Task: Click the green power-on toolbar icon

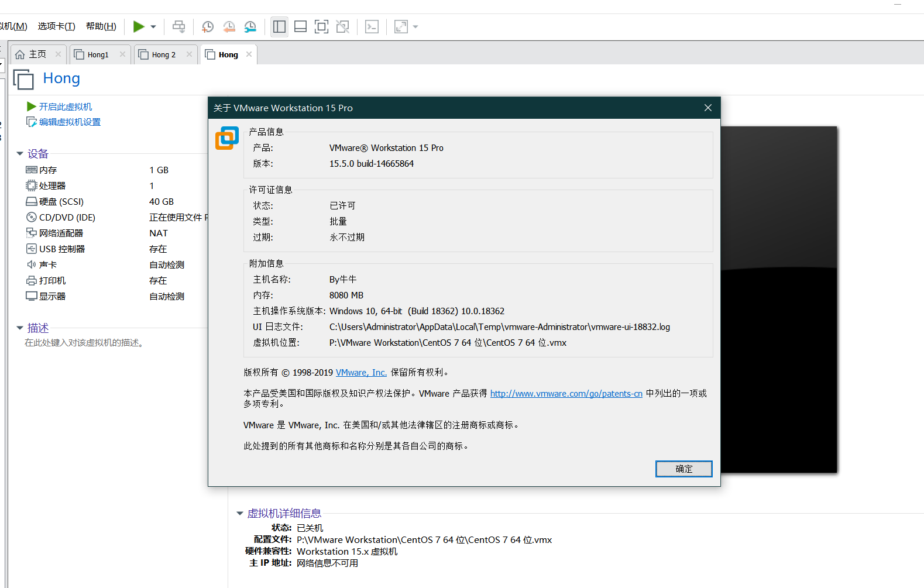Action: click(x=139, y=26)
